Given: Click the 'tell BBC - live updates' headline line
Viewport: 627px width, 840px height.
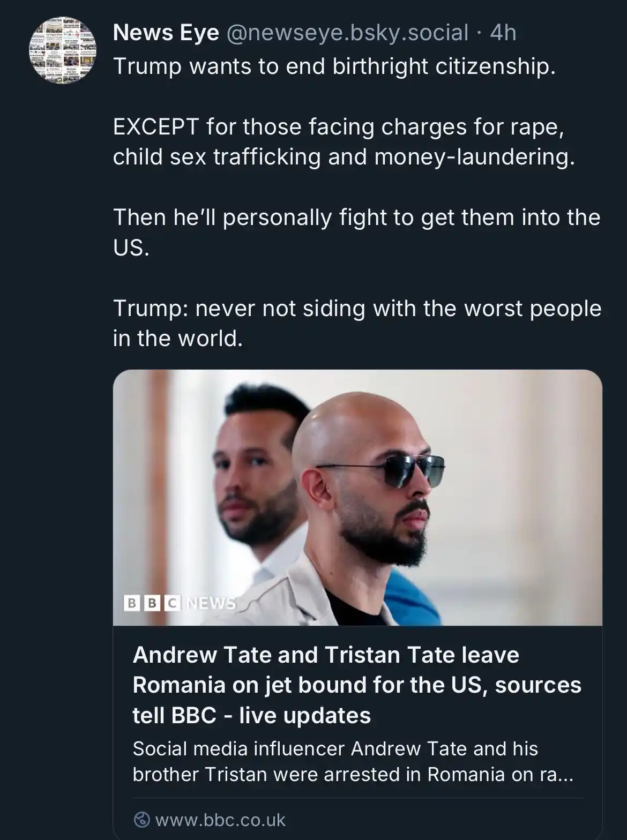Looking at the screenshot, I should pos(251,715).
